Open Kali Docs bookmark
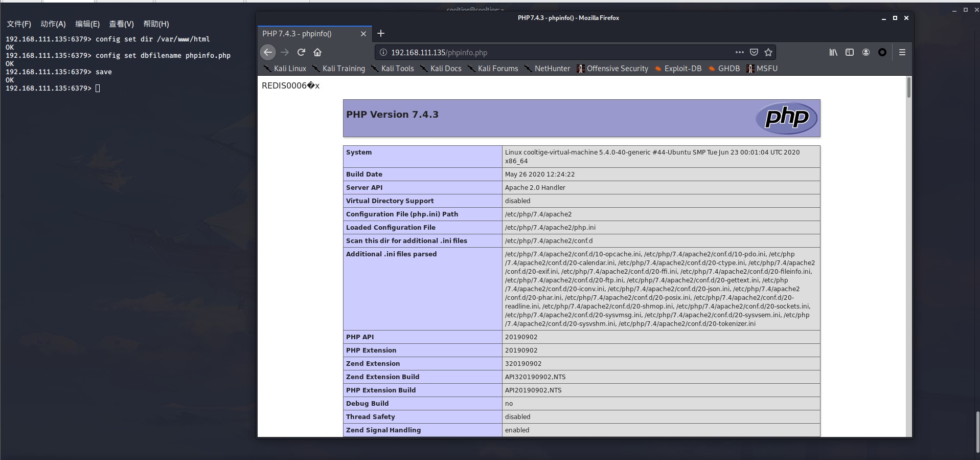 tap(441, 69)
